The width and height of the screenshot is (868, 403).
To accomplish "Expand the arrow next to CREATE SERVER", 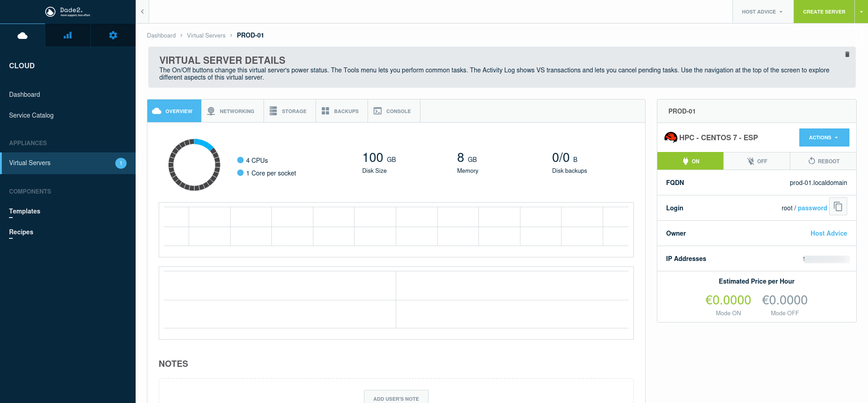I will 861,12.
